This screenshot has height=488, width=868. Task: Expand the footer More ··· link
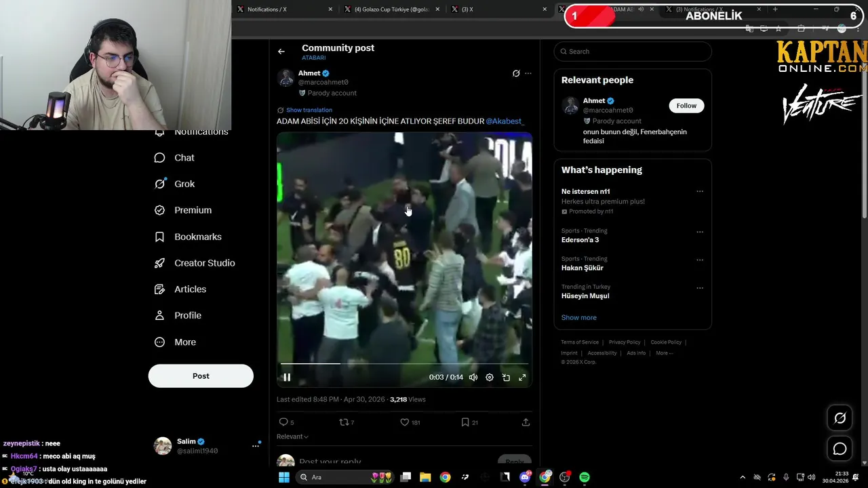(x=664, y=353)
